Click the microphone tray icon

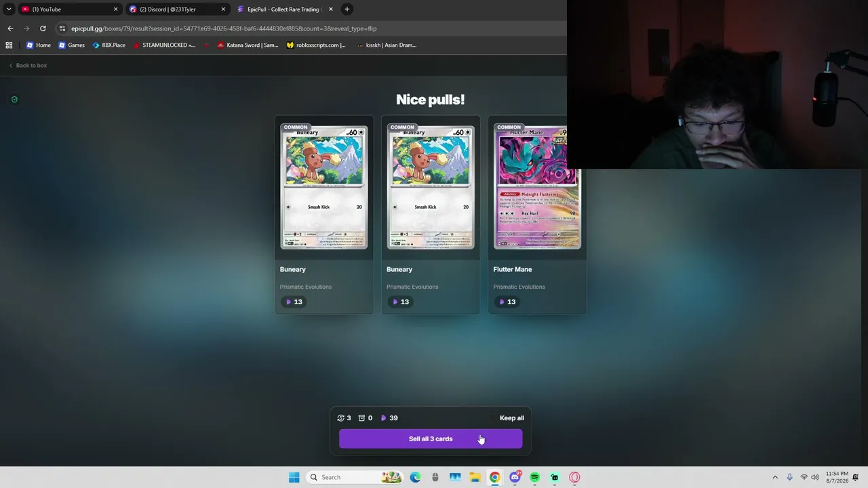tap(790, 477)
